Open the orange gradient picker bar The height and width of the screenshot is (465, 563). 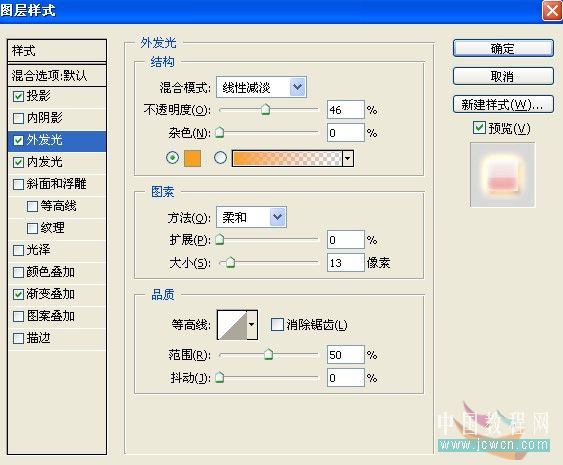[x=287, y=158]
